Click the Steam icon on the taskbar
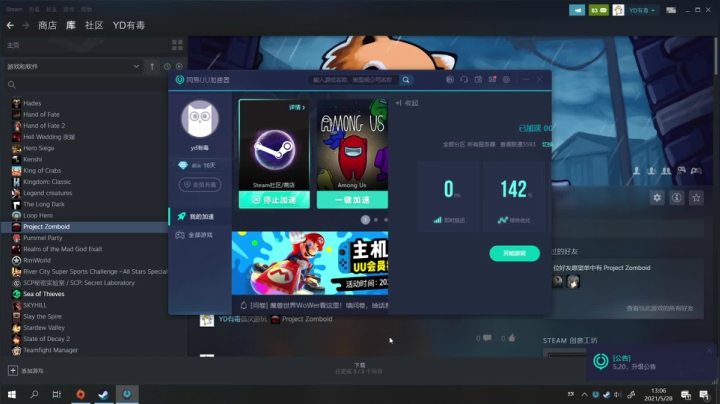This screenshot has width=720, height=404. 103,394
